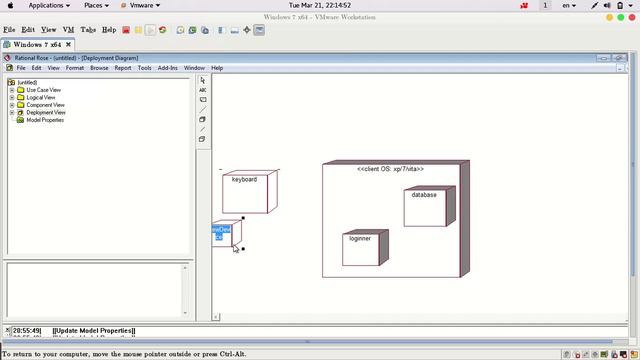
Task: Click the play power-on icon in VMware toolbar
Action: coord(150,30)
